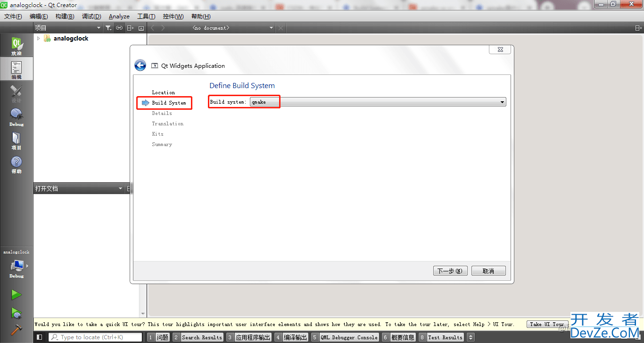Open analogclock kit selector with monitor icon
The width and height of the screenshot is (644, 343).
pyautogui.click(x=17, y=266)
